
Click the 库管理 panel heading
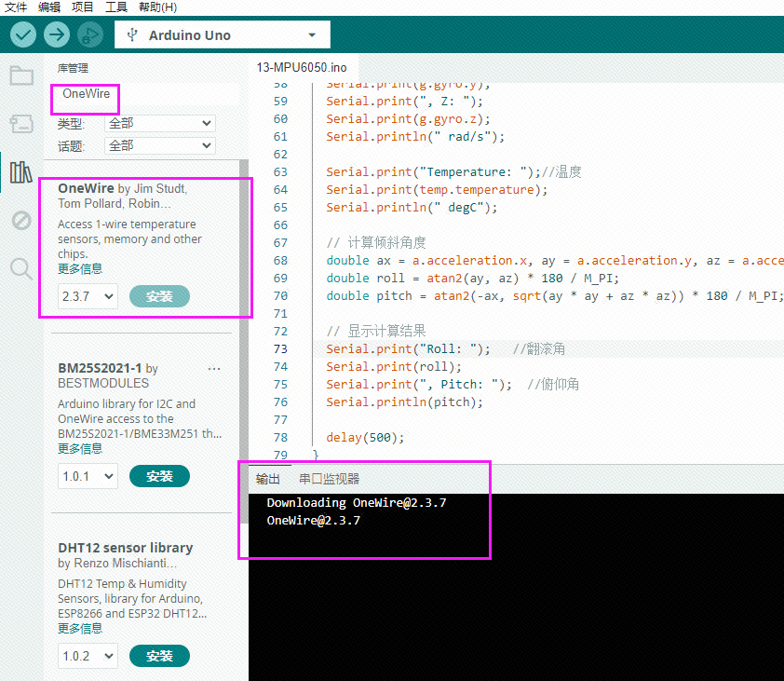tap(73, 68)
